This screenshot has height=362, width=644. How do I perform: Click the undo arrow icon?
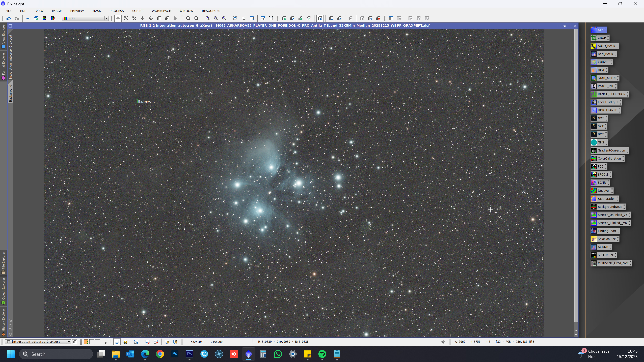click(x=9, y=18)
